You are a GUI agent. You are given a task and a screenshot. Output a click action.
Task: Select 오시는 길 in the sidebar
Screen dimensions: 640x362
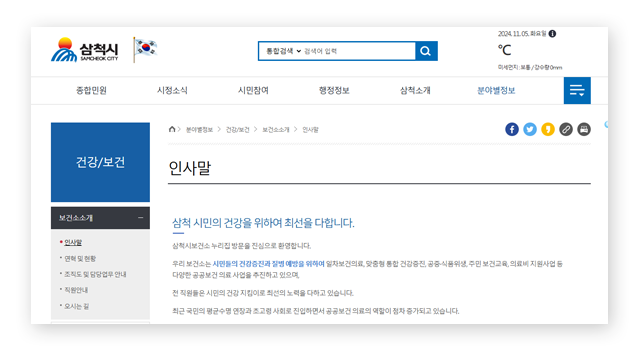[x=76, y=306]
